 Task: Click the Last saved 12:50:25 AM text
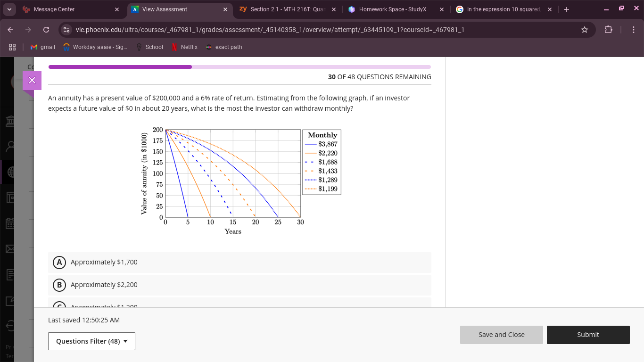point(84,320)
